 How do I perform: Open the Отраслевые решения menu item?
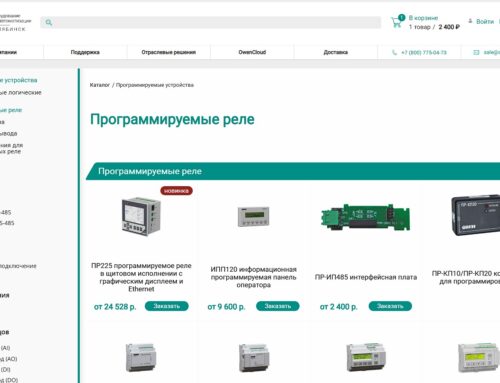[x=168, y=52]
